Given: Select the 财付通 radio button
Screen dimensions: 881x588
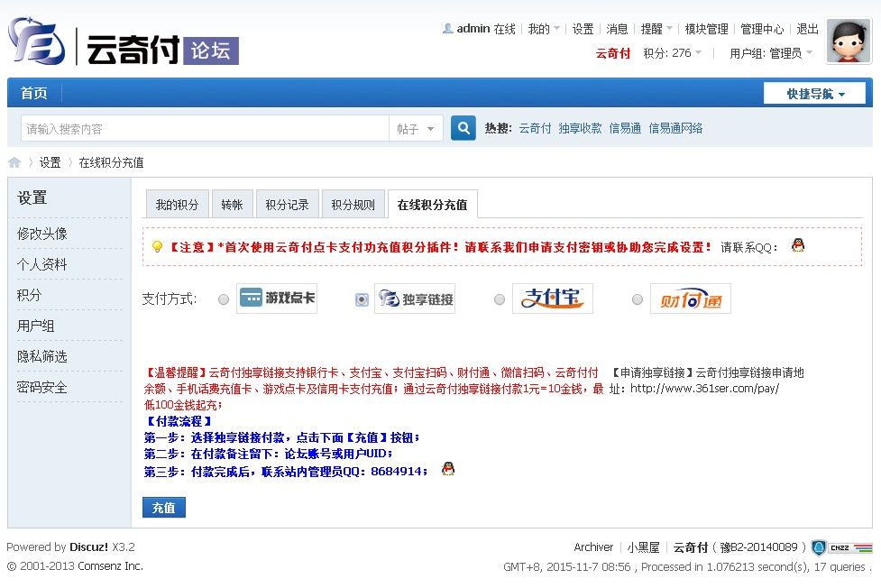Looking at the screenshot, I should (x=638, y=299).
